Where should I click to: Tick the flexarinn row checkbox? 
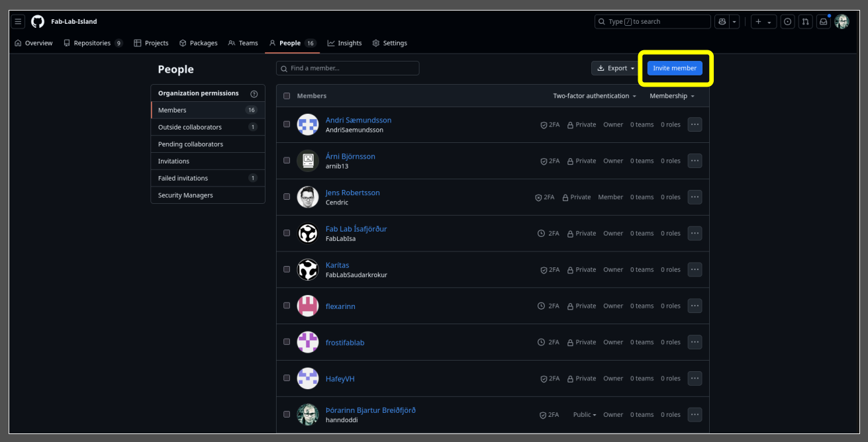tap(287, 306)
